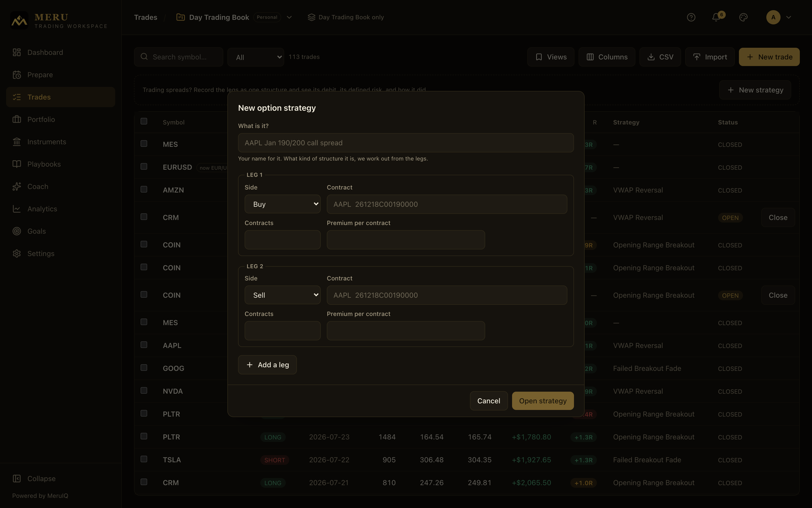812x508 pixels.
Task: Click the Collapse sidebar icon
Action: 17,479
